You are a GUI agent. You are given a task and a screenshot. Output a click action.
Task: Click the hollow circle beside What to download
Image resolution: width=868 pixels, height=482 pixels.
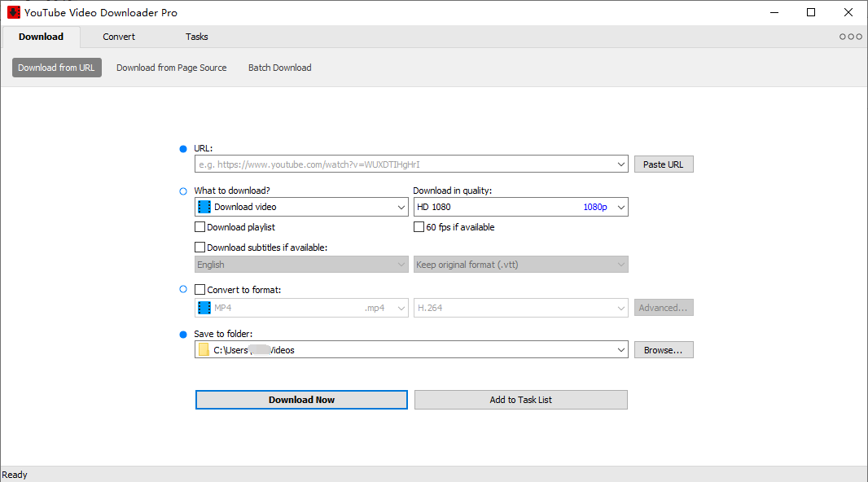(182, 191)
